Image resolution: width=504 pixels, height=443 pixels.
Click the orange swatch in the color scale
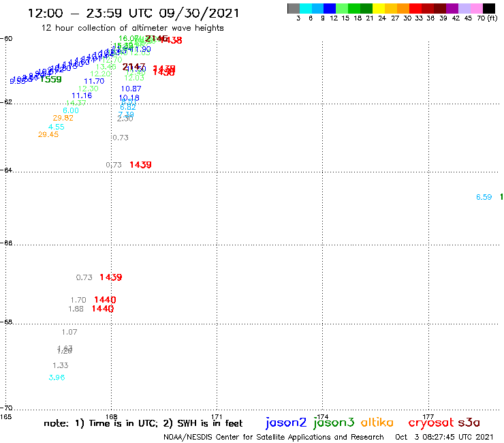[x=403, y=8]
